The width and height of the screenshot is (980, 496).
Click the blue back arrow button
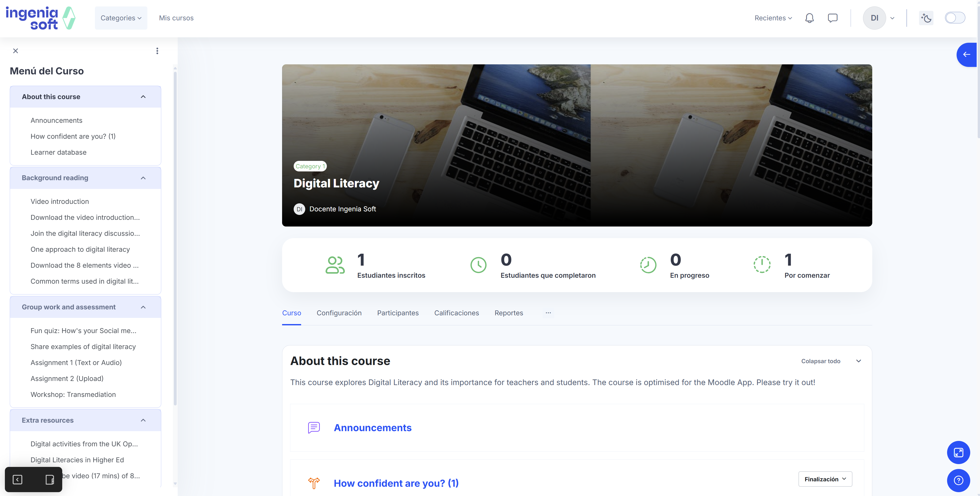966,54
